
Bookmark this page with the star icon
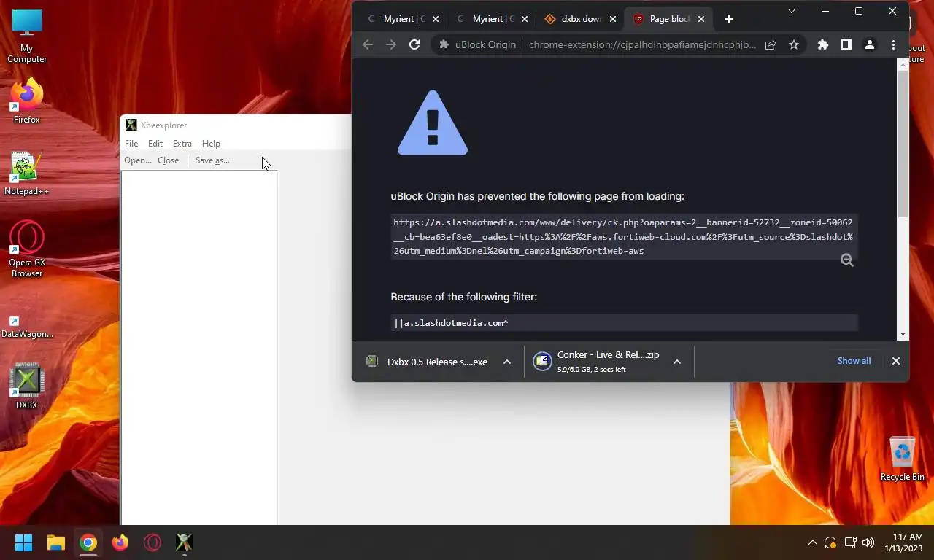tap(794, 44)
